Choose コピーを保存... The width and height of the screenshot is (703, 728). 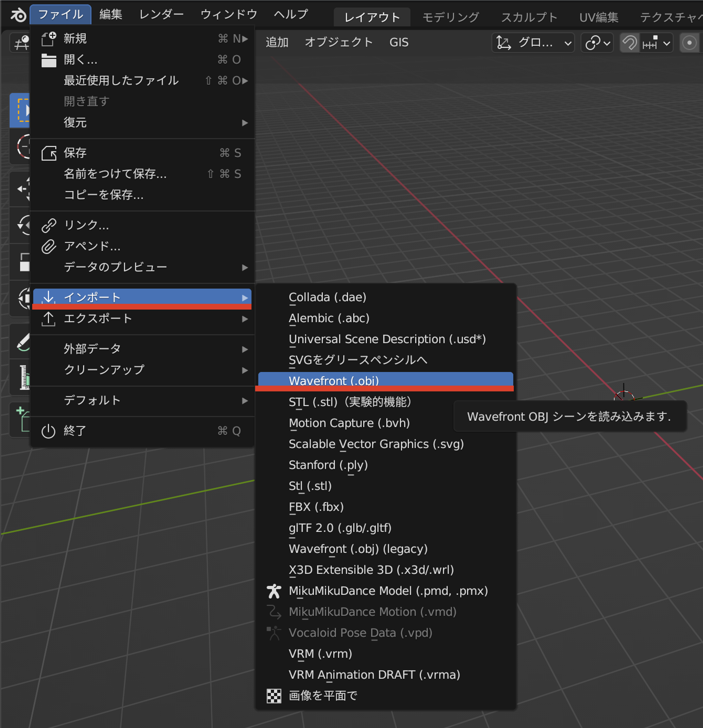tap(142, 195)
